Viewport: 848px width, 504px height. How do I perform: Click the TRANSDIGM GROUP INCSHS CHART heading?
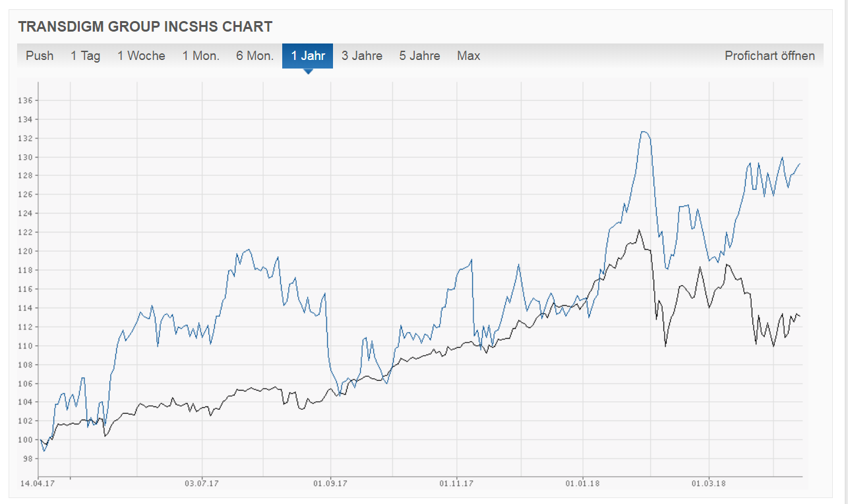click(145, 27)
